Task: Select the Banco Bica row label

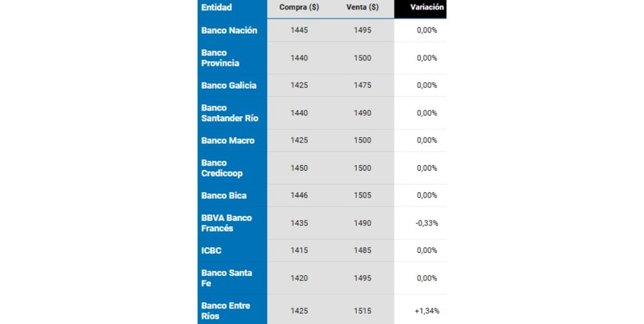Action: tap(224, 196)
